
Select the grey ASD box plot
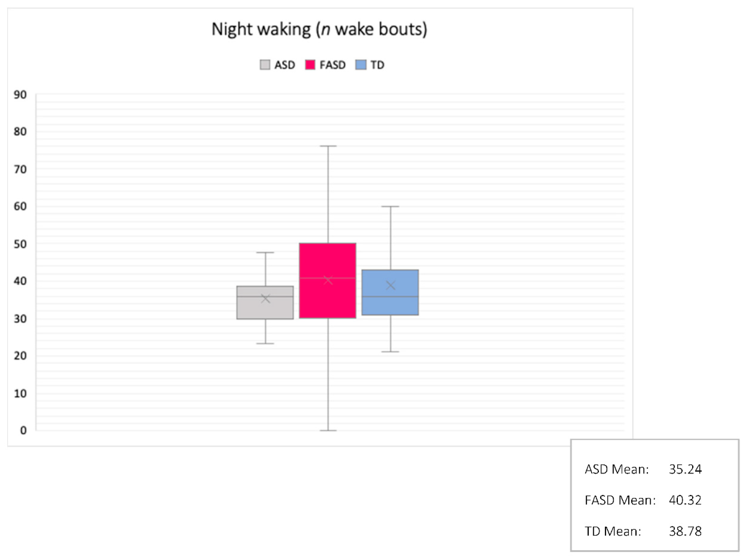coord(265,302)
